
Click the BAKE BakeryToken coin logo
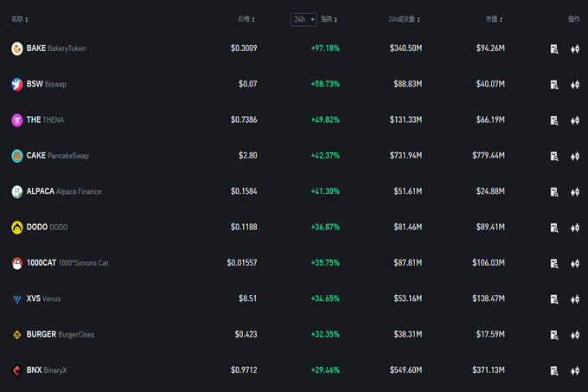click(16, 49)
